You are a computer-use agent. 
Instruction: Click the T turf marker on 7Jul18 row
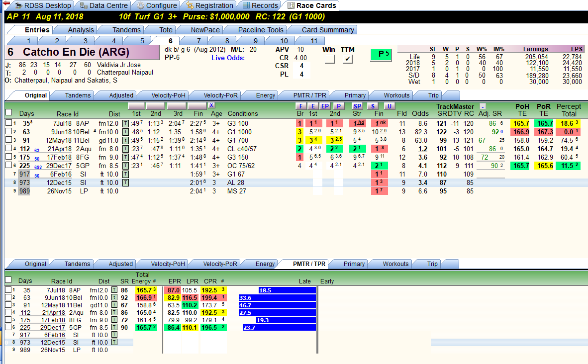pos(126,124)
